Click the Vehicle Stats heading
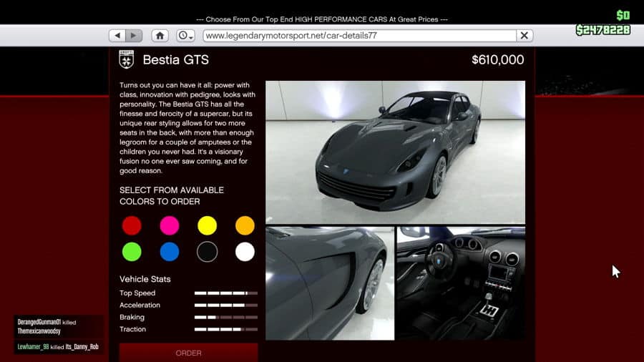Viewport: 644px width, 362px height. click(145, 279)
